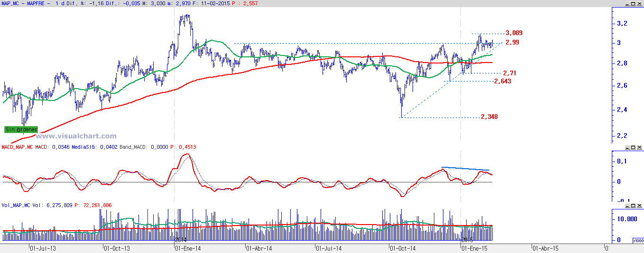This screenshot has width=644, height=253.
Task: Click the 01-Oct-13 date on time axis
Action: (117, 248)
